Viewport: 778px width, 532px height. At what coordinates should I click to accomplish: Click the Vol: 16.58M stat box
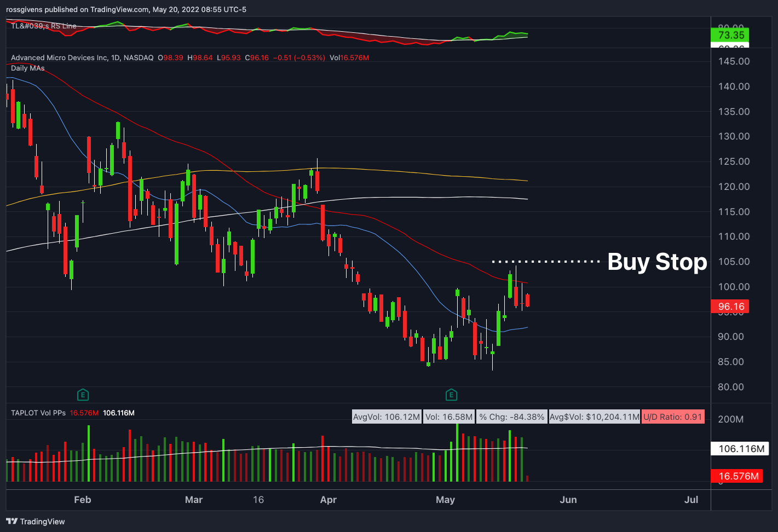coord(448,417)
